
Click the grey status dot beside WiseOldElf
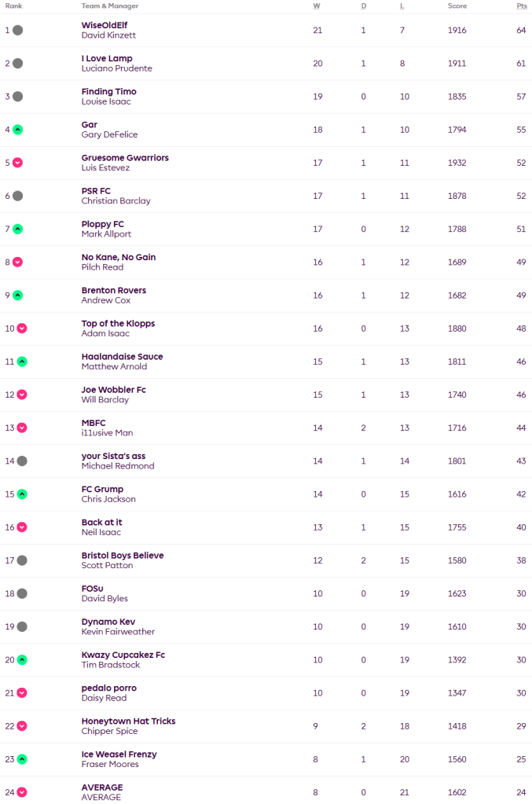17,31
